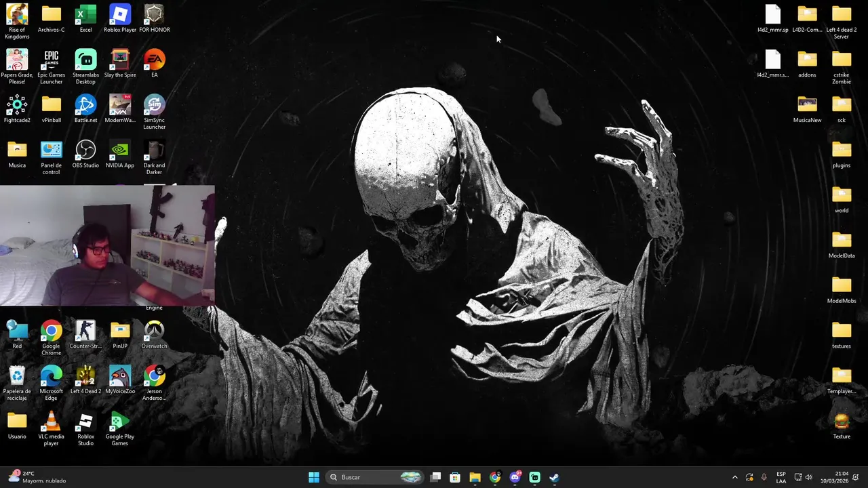
Task: Open MyVoiceZoo application
Action: coord(120,380)
